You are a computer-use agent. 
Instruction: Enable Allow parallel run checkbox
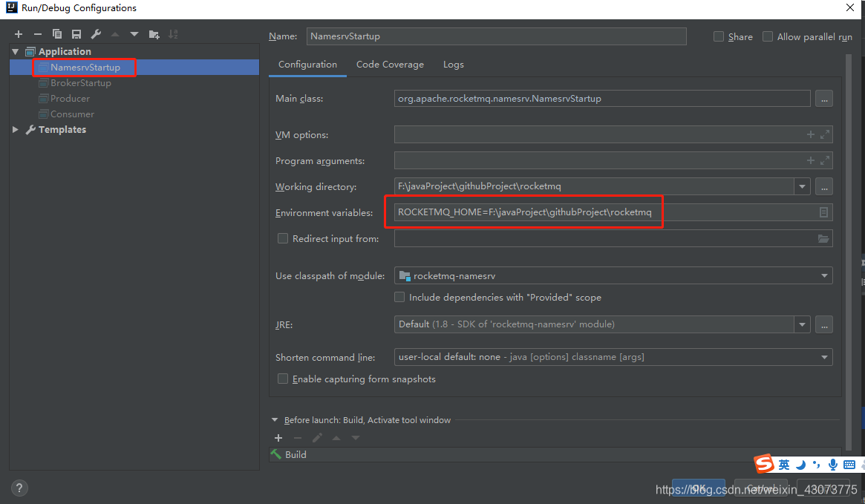tap(767, 36)
